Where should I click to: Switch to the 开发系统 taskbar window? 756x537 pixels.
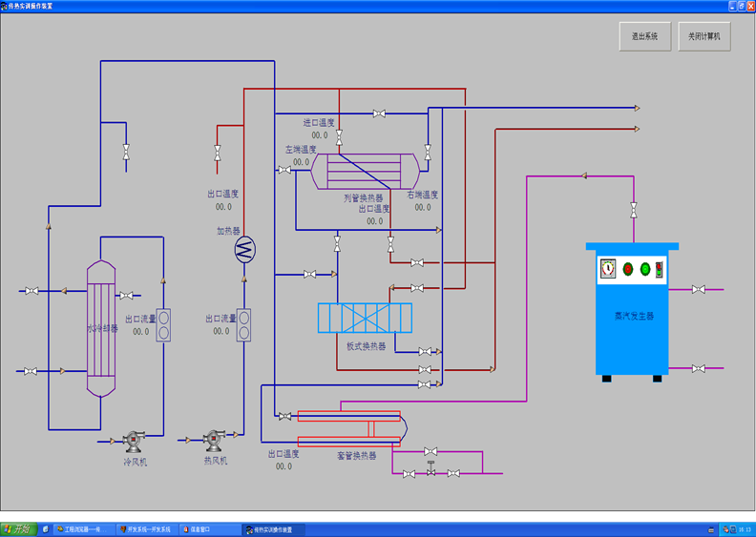point(147,528)
